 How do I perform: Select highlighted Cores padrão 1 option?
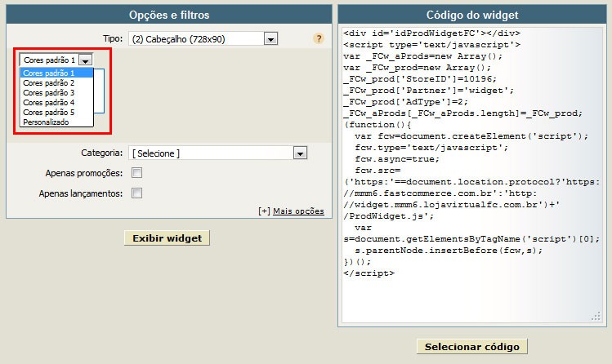(x=56, y=73)
